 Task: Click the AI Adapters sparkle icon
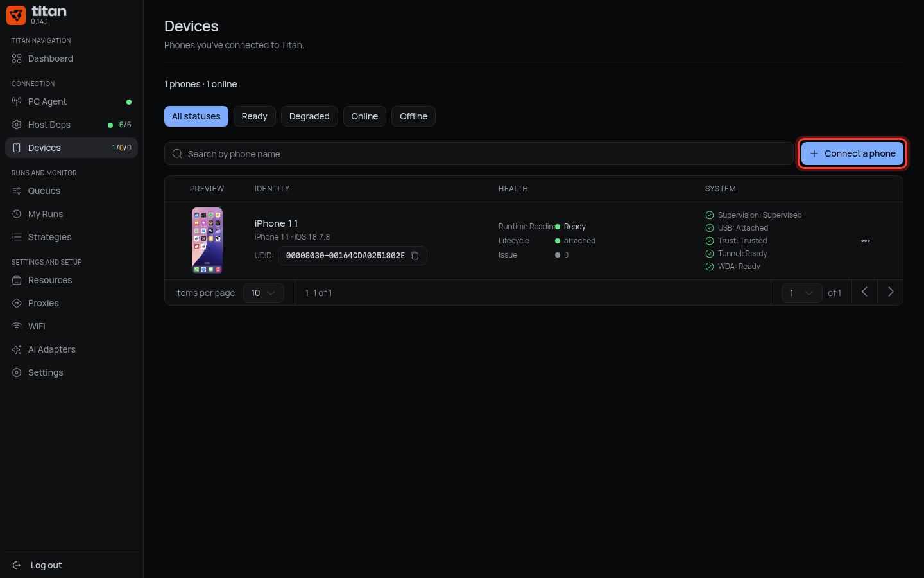click(17, 349)
